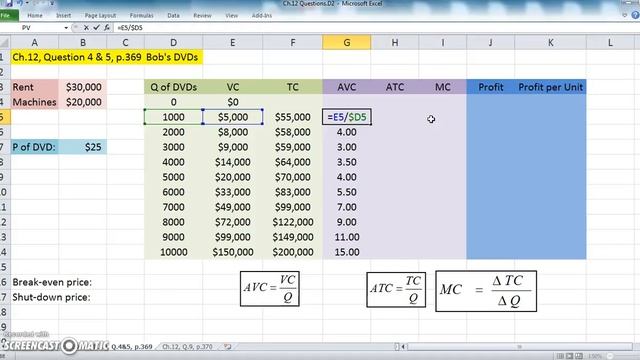Click the VC header cell
The width and height of the screenshot is (640, 360).
(233, 87)
